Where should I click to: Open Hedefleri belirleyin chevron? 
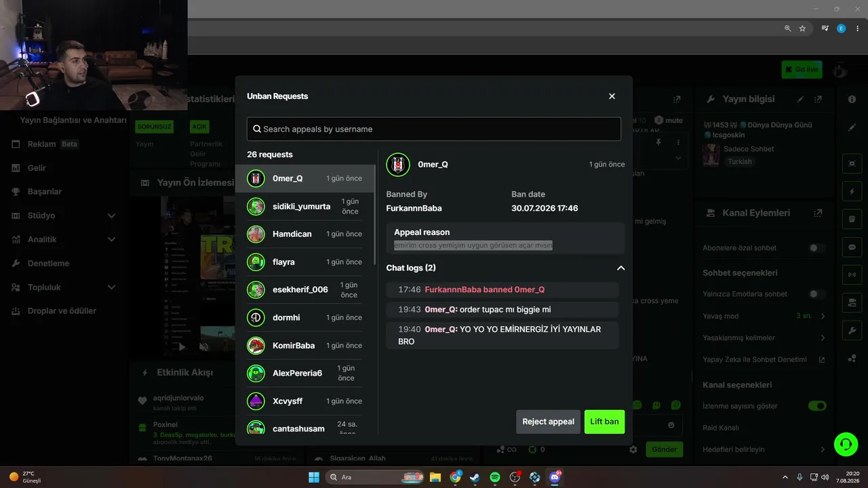[x=823, y=449]
